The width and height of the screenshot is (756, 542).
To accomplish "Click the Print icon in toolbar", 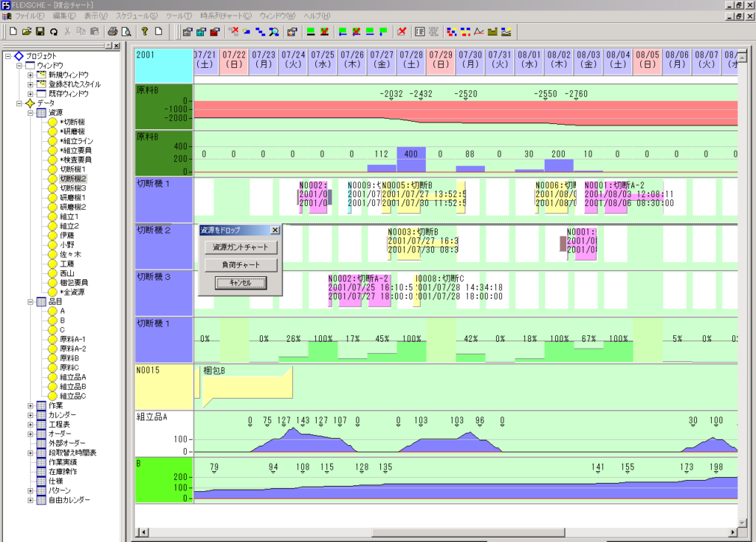I will (x=112, y=32).
